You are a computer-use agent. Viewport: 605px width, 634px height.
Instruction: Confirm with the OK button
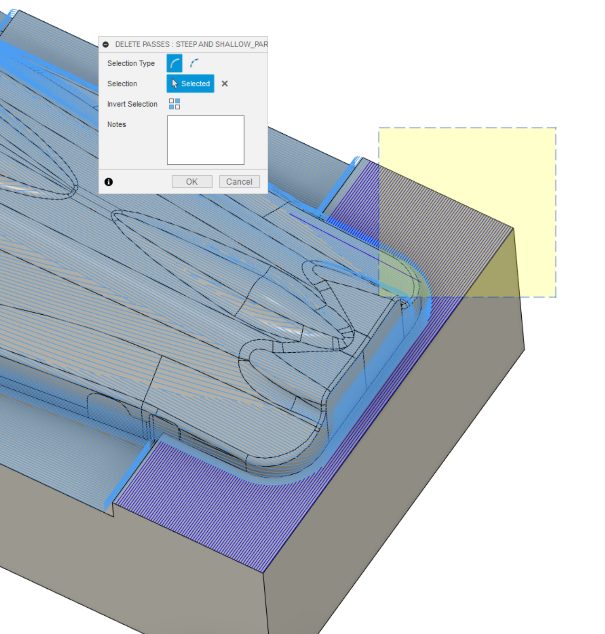(192, 182)
